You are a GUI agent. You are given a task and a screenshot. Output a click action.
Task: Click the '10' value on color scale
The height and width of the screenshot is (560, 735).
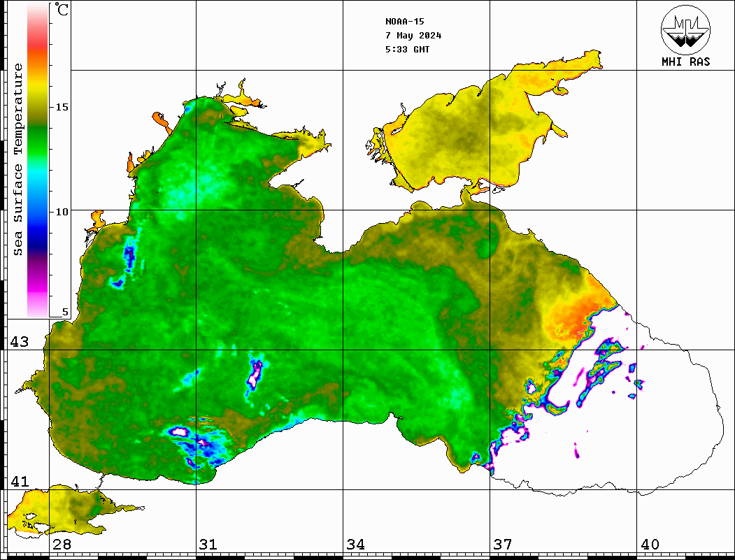[62, 212]
